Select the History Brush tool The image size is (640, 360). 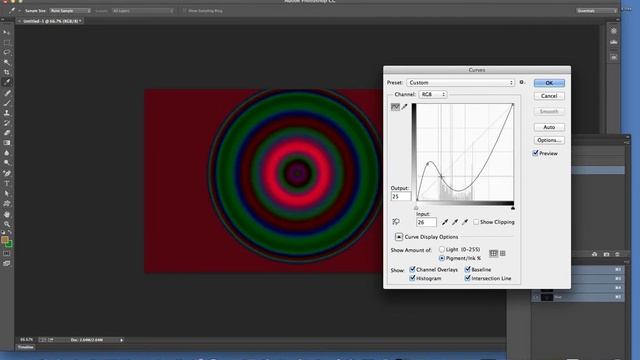[x=7, y=123]
